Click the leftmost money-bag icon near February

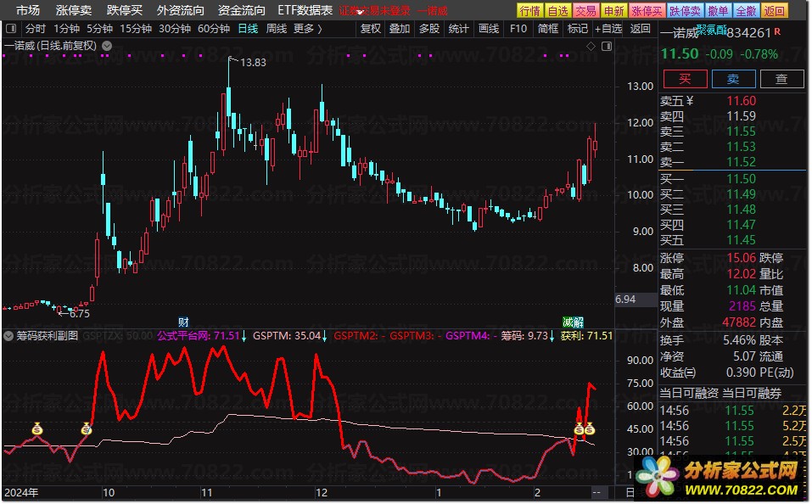pos(580,428)
